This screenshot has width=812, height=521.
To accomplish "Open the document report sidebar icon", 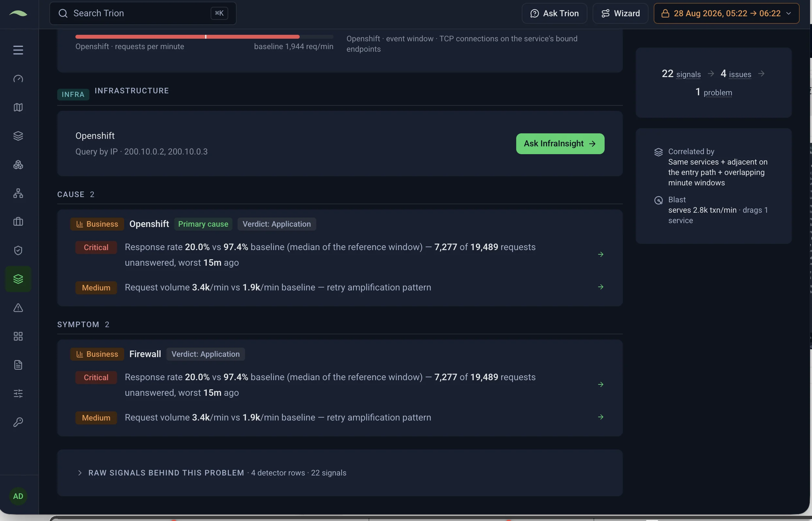I will click(x=18, y=365).
